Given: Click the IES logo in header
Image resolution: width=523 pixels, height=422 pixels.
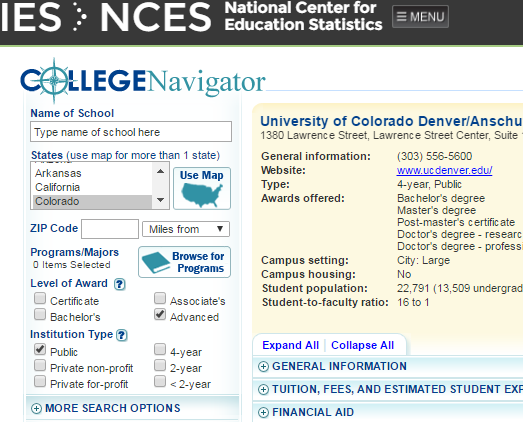Looking at the screenshot, I should [31, 17].
